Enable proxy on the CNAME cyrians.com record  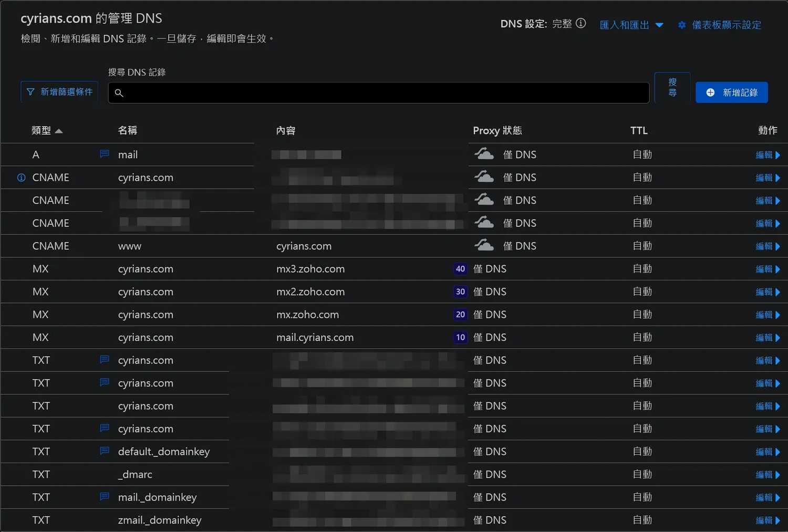[484, 176]
